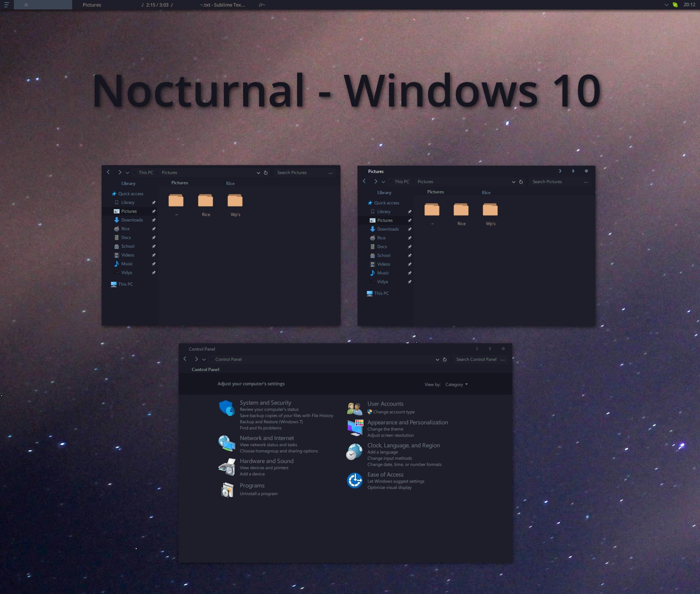Click the User Accounts icon

[354, 406]
